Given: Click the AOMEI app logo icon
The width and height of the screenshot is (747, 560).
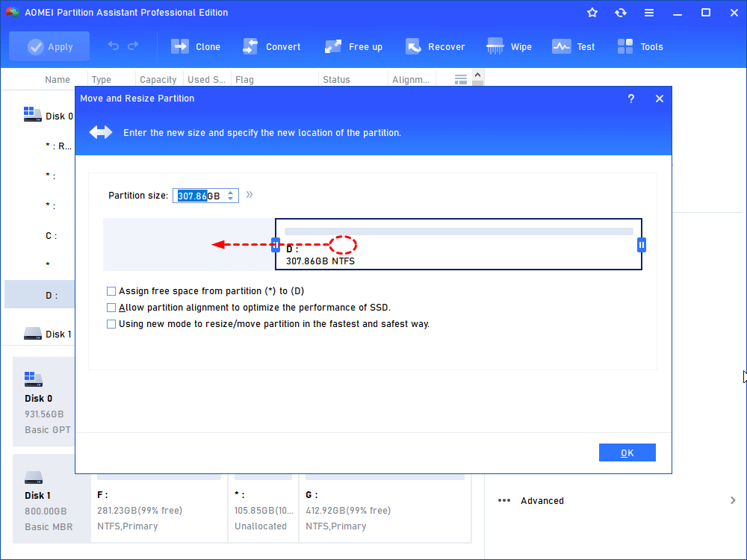Looking at the screenshot, I should (13, 13).
